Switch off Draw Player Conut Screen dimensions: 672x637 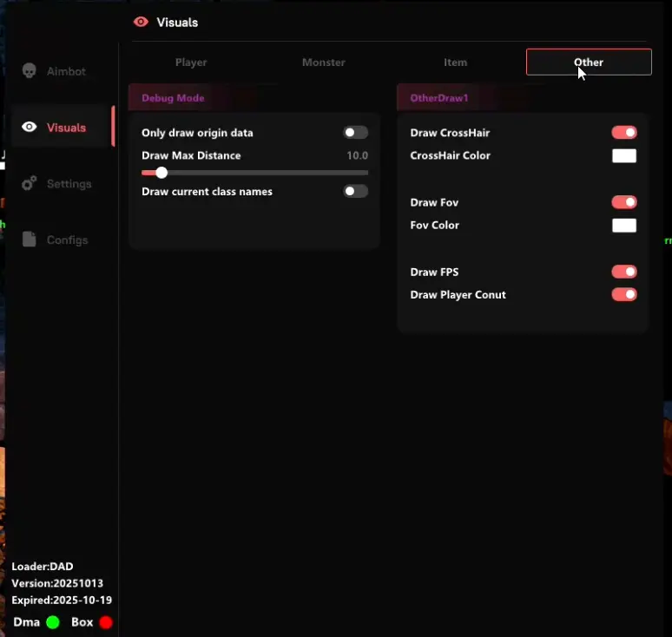pos(624,294)
